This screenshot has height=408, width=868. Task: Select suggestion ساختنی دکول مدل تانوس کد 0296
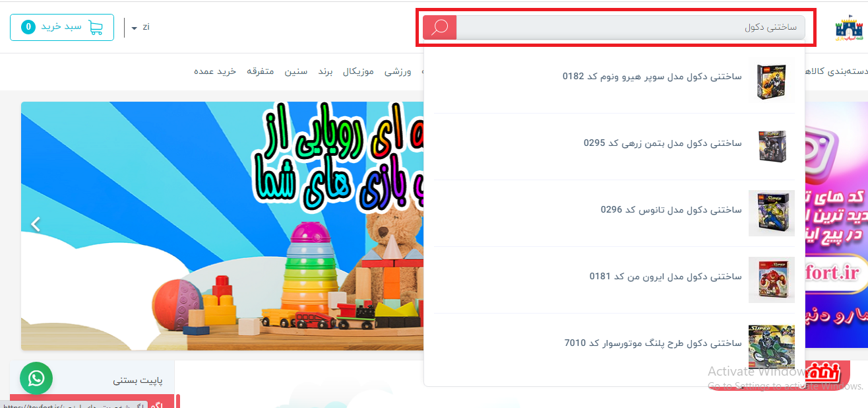pyautogui.click(x=615, y=213)
